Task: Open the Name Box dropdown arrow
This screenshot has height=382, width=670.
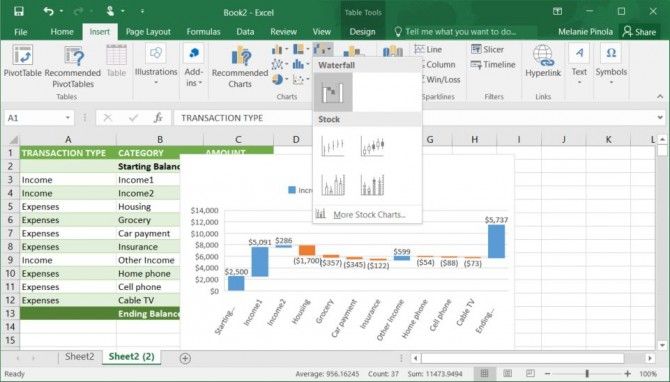Action: (x=68, y=118)
